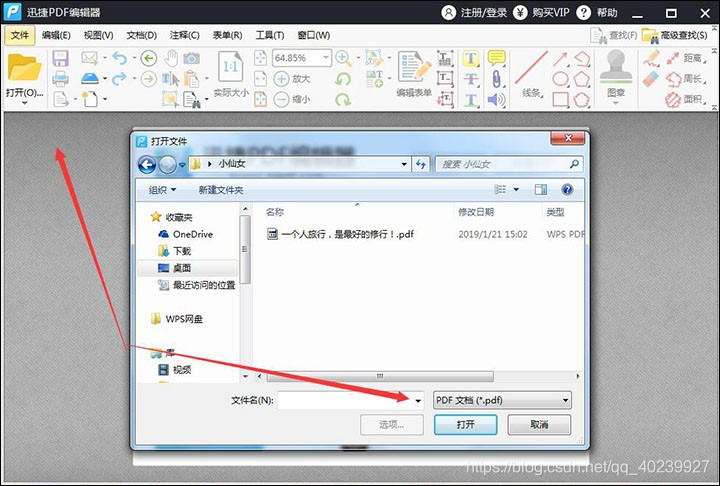Select the oval shape drawing tool
Image resolution: width=720 pixels, height=486 pixels.
coord(560,79)
